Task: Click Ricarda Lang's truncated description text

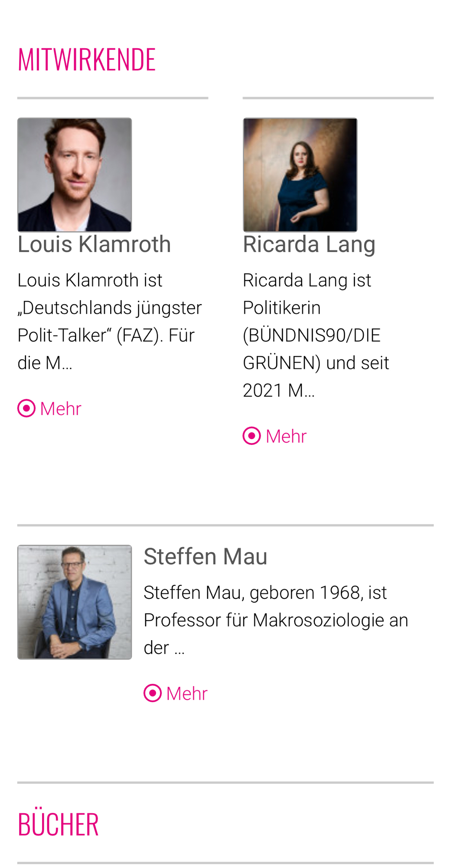Action: point(316,335)
